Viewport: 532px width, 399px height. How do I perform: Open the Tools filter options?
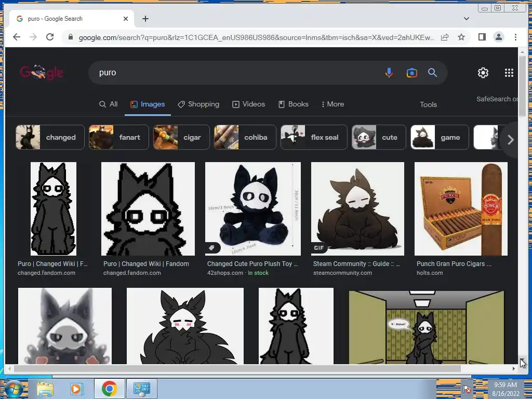point(428,104)
